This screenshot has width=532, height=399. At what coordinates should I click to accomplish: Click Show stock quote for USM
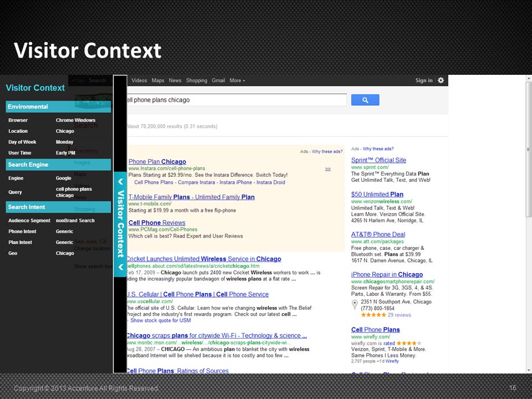pos(161,321)
